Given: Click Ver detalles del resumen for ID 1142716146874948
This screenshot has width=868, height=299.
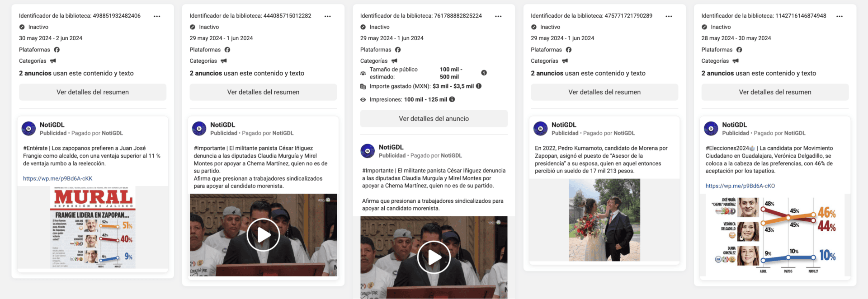Looking at the screenshot, I should point(775,92).
